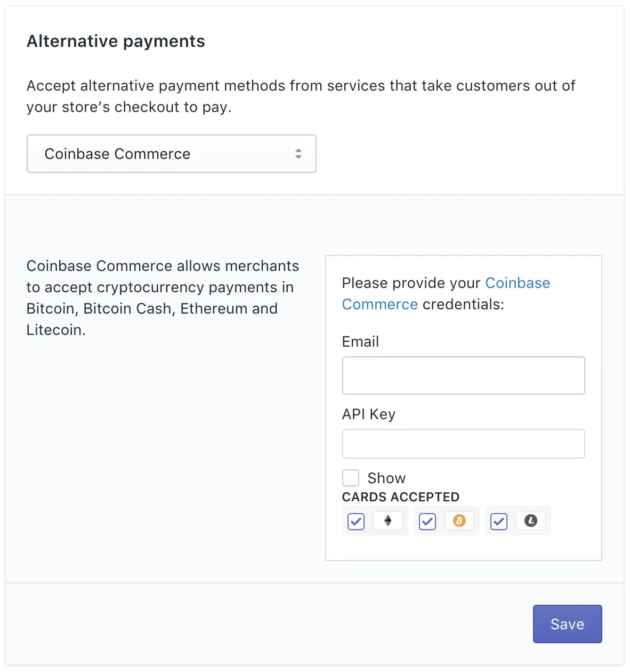Enable the Show checkbox to reveal API key
The height and width of the screenshot is (672, 630).
(x=351, y=478)
